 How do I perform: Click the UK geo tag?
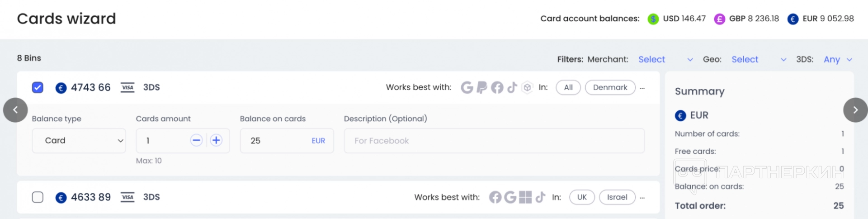[x=582, y=197]
